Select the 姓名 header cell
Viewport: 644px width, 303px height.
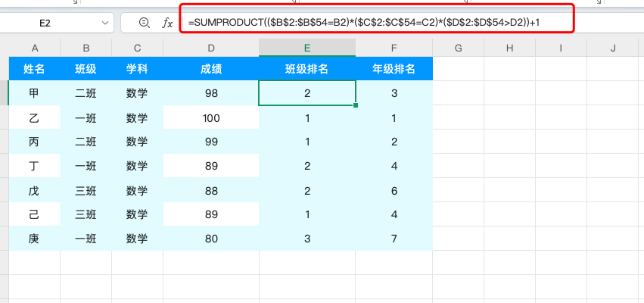coord(35,69)
